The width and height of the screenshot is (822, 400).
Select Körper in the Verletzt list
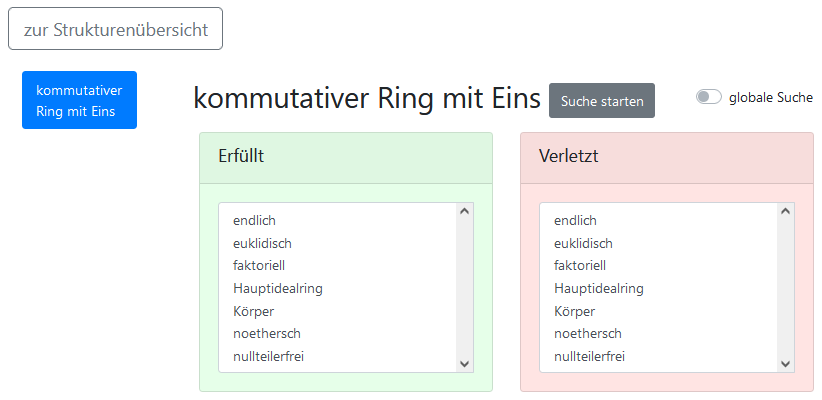(576, 311)
